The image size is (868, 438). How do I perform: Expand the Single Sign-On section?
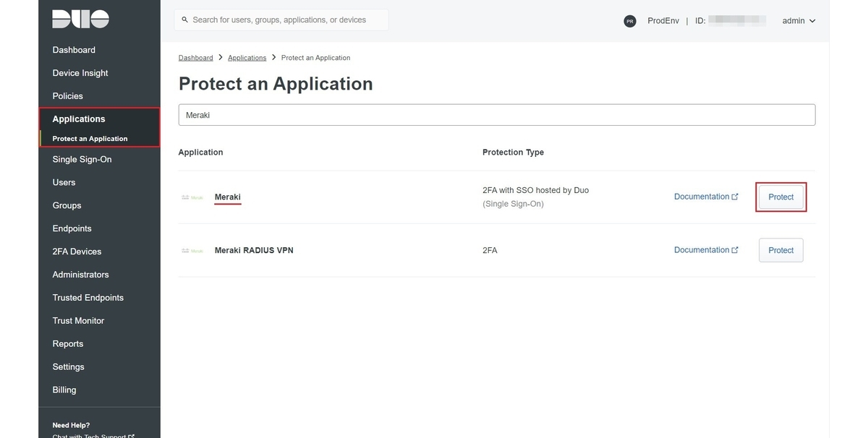coord(82,159)
